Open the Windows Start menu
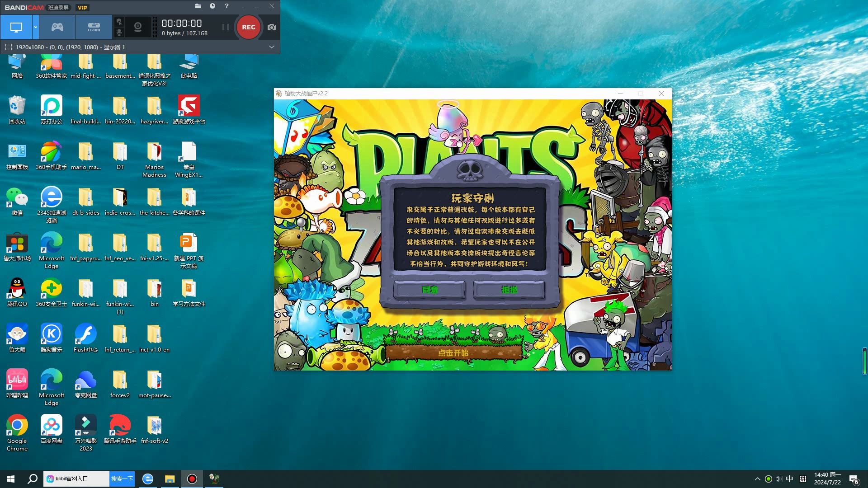Image resolution: width=868 pixels, height=488 pixels. pos(11,479)
